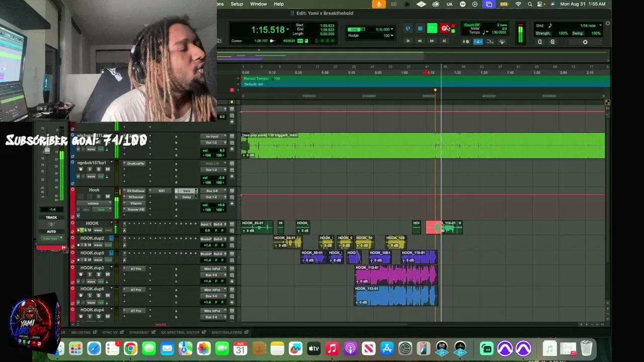
Task: Open the main counter format dropdown arrow
Action: pos(287,30)
